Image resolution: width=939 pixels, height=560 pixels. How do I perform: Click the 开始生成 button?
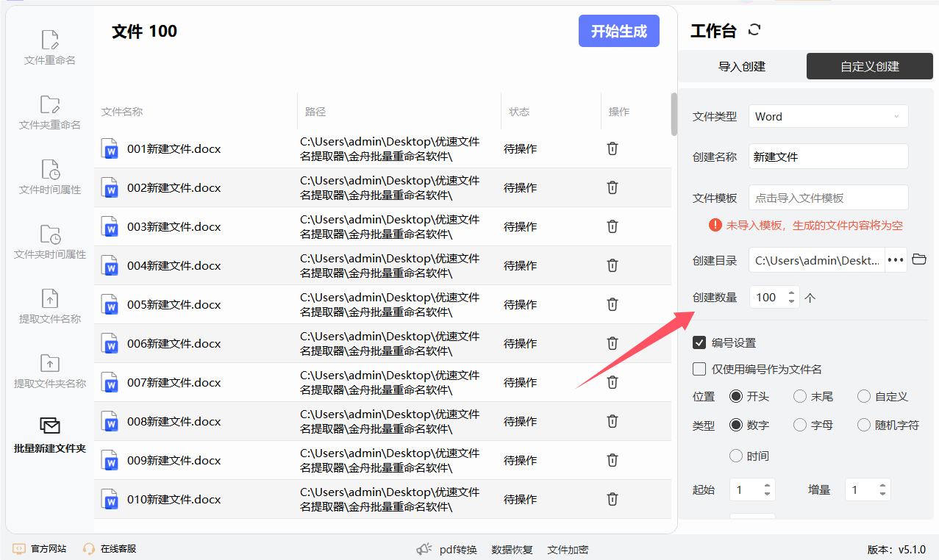[619, 31]
